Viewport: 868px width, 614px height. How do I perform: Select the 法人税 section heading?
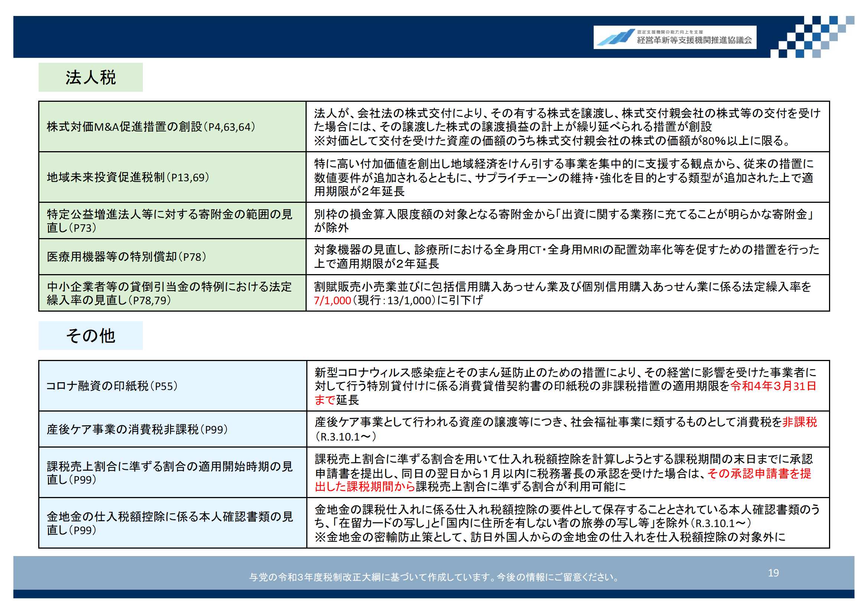90,77
